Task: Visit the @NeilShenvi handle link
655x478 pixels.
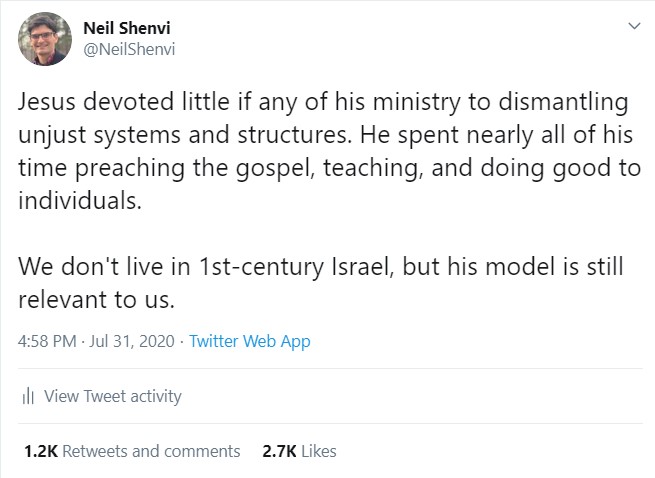Action: tap(129, 48)
